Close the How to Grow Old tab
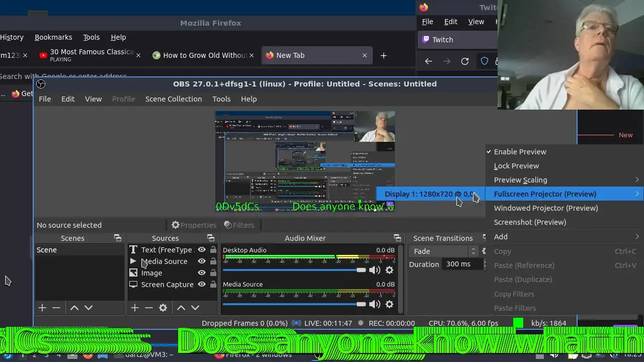Viewport: 644px width, 362px height. pyautogui.click(x=252, y=55)
